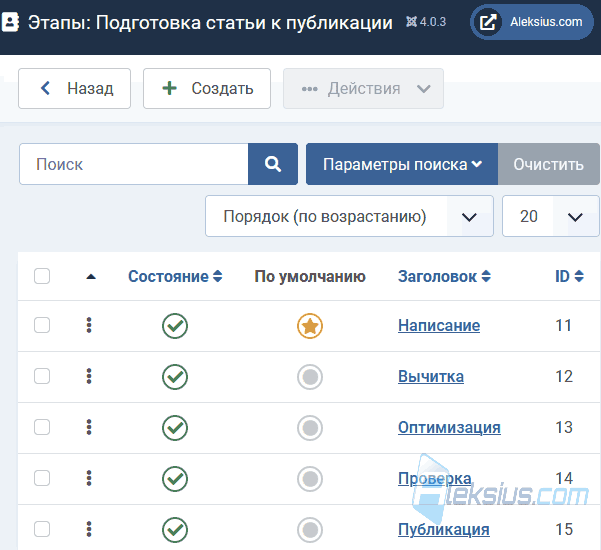This screenshot has height=550, width=601.
Task: Check the checkbox for Публикация row
Action: [x=42, y=529]
